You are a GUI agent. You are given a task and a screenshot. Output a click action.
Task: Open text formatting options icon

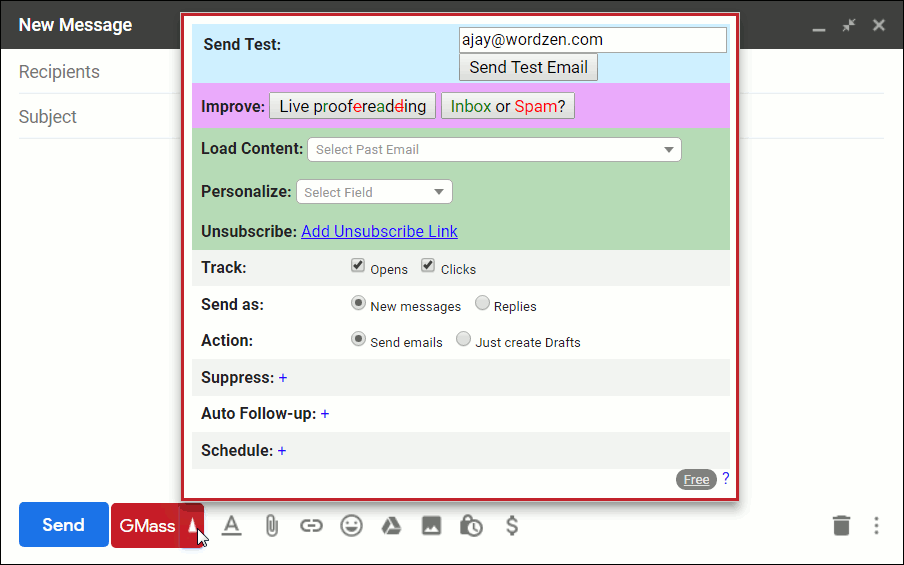232,525
